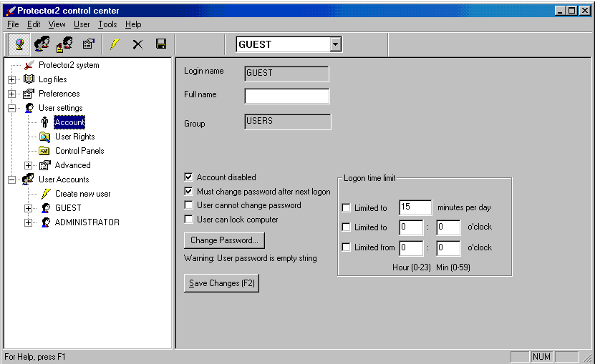
Task: Open the File menu
Action: tap(13, 24)
